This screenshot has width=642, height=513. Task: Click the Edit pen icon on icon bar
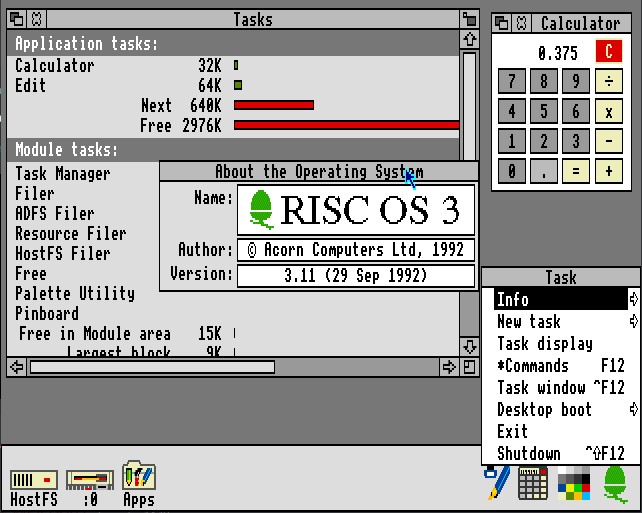[498, 483]
